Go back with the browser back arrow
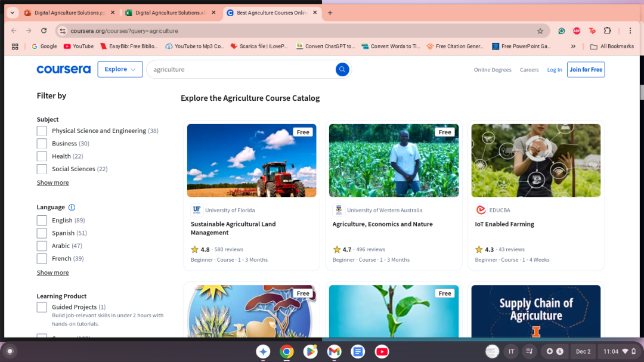Viewport: 644px width, 362px height. click(14, 31)
